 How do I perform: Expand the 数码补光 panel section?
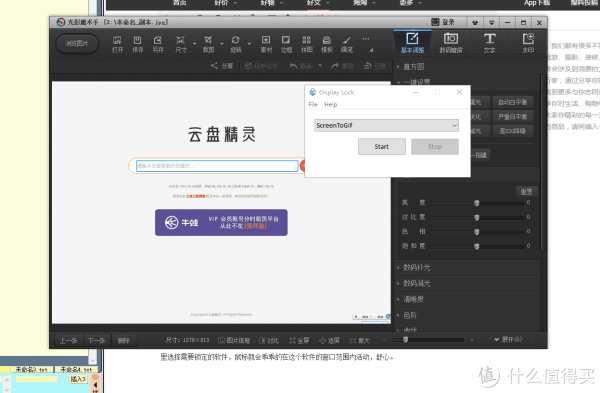coord(416,267)
